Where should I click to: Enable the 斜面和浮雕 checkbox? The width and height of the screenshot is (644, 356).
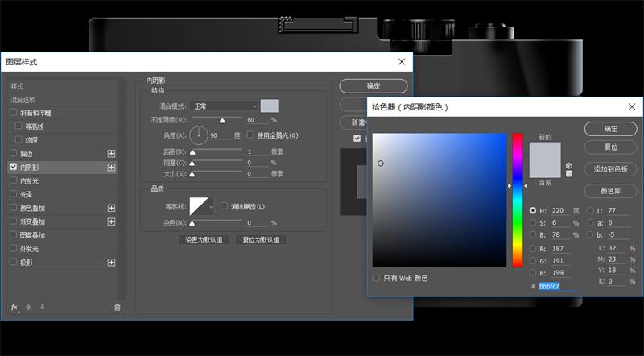(13, 113)
